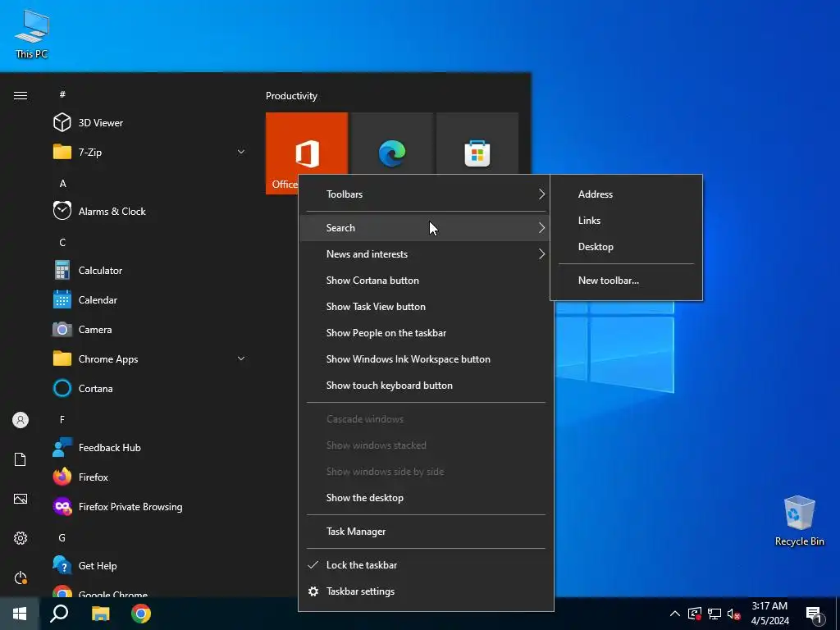Show hidden tray icons chevron

(x=675, y=614)
